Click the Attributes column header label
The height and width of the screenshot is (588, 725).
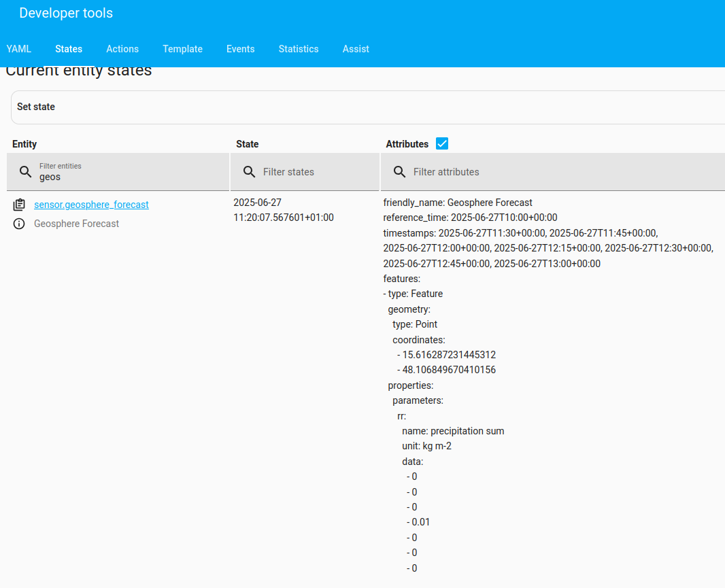(407, 144)
